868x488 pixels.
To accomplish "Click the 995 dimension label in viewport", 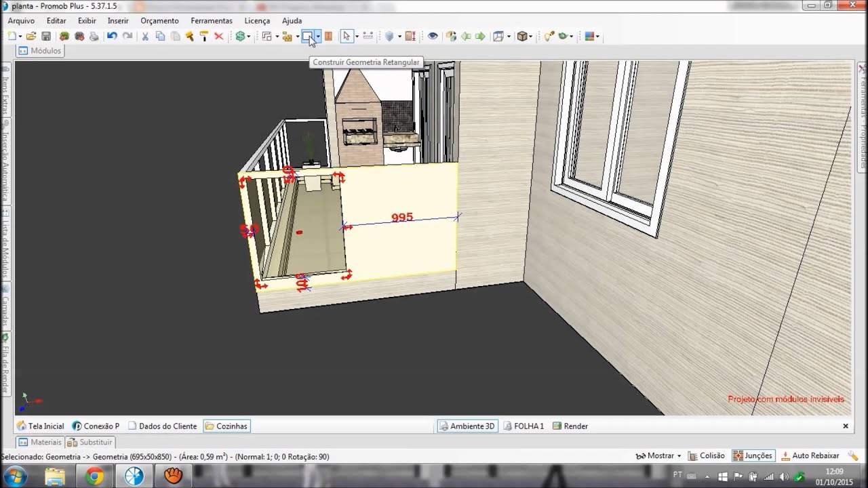I will [402, 218].
